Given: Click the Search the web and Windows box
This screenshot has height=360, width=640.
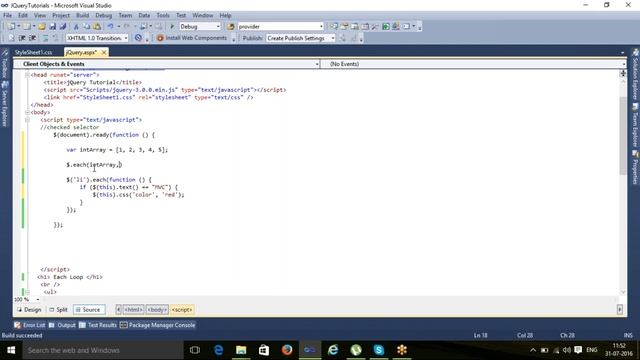Looking at the screenshot, I should pyautogui.click(x=102, y=350).
